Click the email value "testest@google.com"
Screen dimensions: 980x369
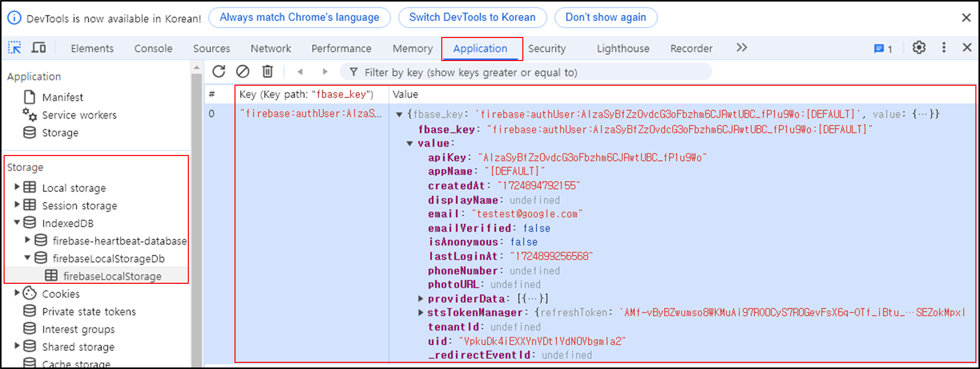pyautogui.click(x=527, y=213)
